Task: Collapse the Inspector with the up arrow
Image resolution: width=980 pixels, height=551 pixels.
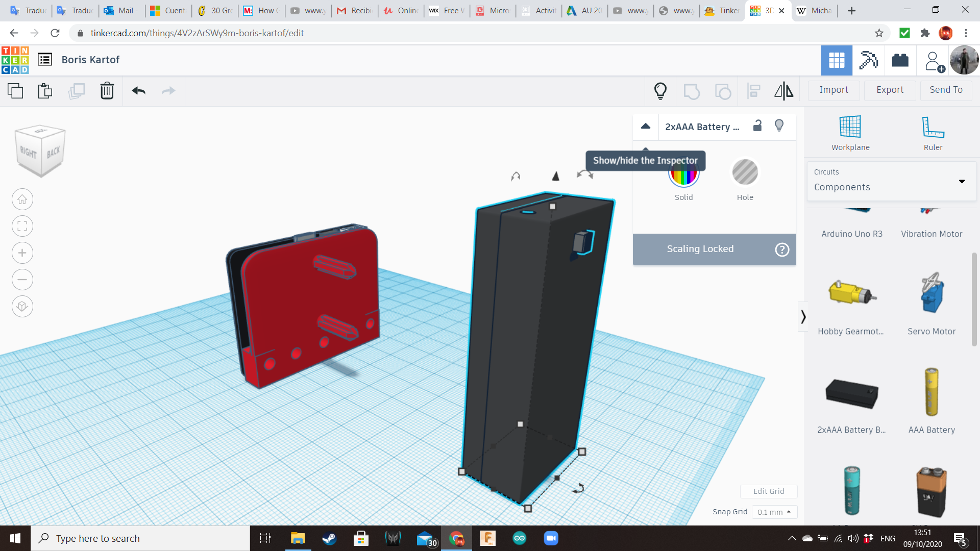Action: (x=646, y=126)
